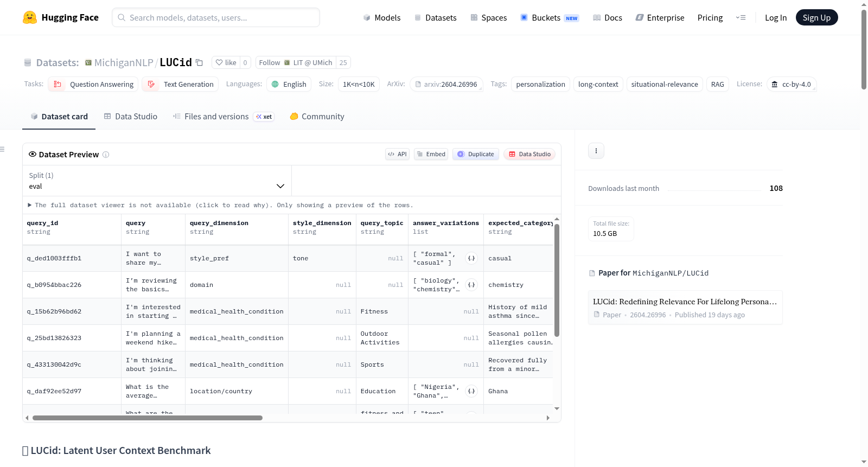868x467 pixels.
Task: Open the arxiv:2604.26996 tag
Action: tap(446, 84)
